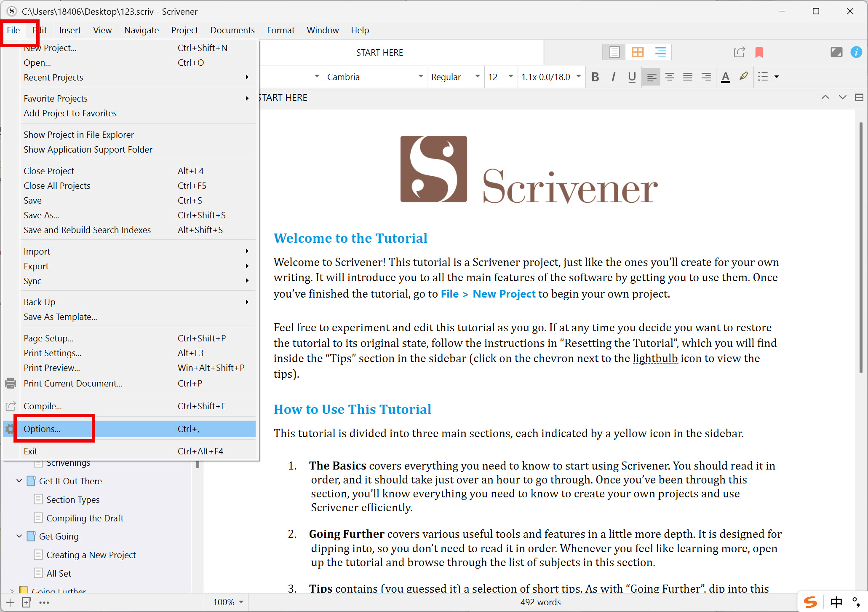The image size is (868, 612).
Task: Apply text highlight color tool
Action: [744, 77]
